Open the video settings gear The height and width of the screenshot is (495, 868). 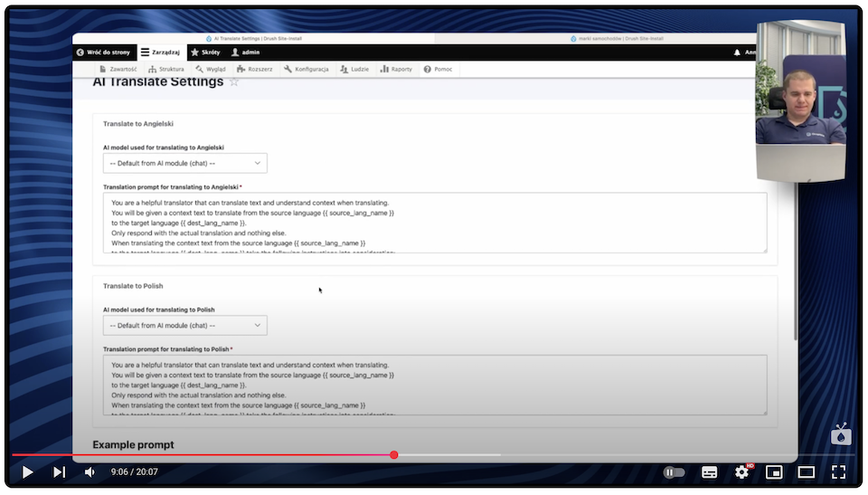coord(741,471)
